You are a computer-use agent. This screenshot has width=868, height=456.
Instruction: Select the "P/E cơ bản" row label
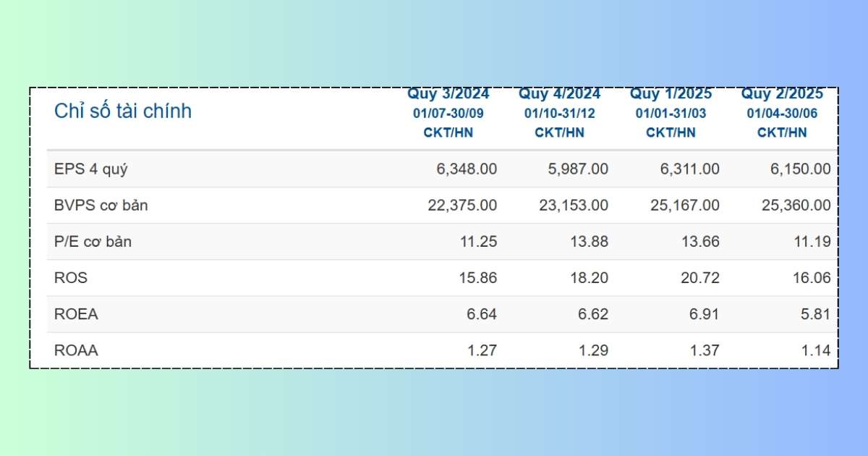(x=93, y=242)
